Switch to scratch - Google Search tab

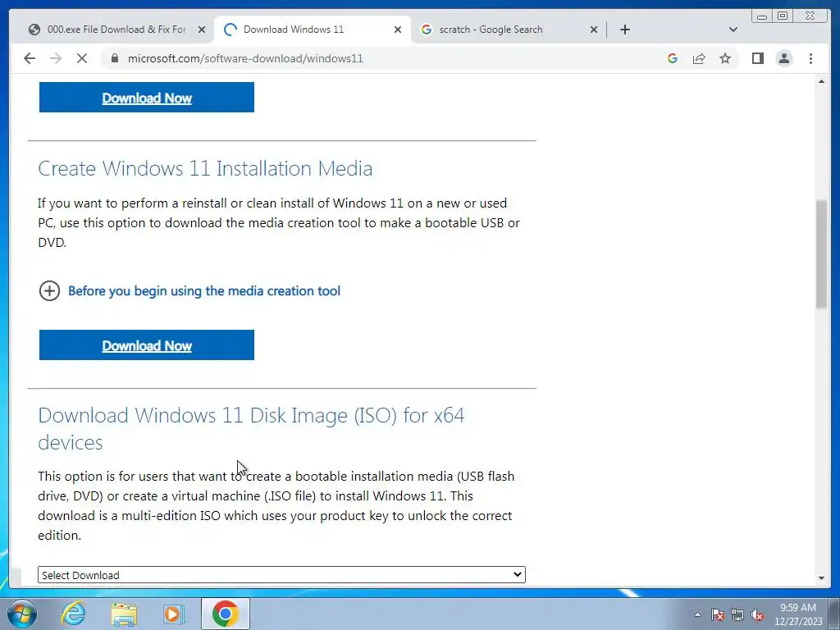[x=507, y=30]
